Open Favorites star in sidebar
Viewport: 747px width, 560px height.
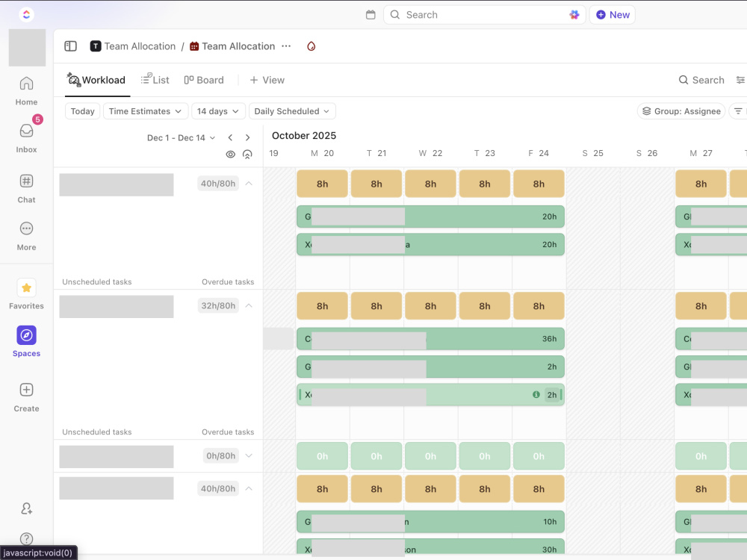pyautogui.click(x=26, y=294)
